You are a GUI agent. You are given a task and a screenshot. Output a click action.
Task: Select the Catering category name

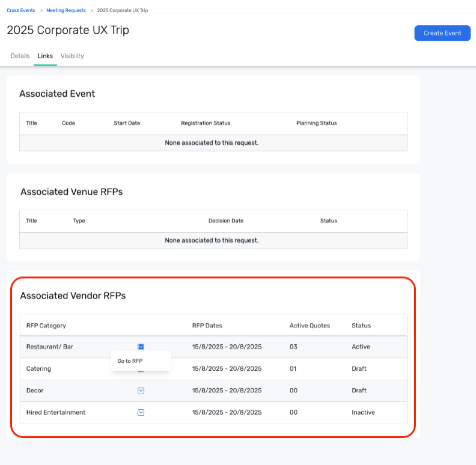[38, 368]
